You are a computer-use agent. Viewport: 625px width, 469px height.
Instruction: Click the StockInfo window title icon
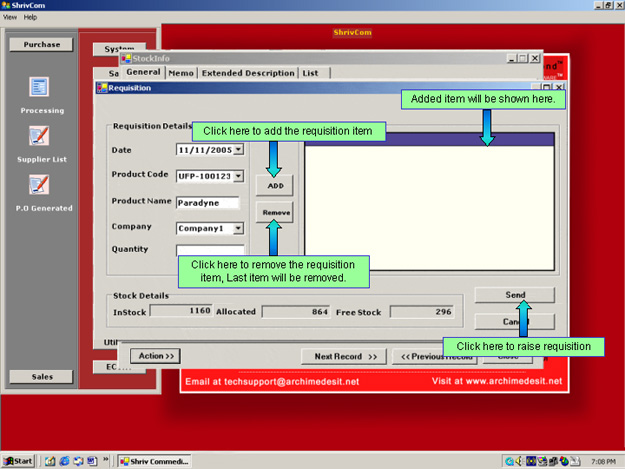point(127,59)
